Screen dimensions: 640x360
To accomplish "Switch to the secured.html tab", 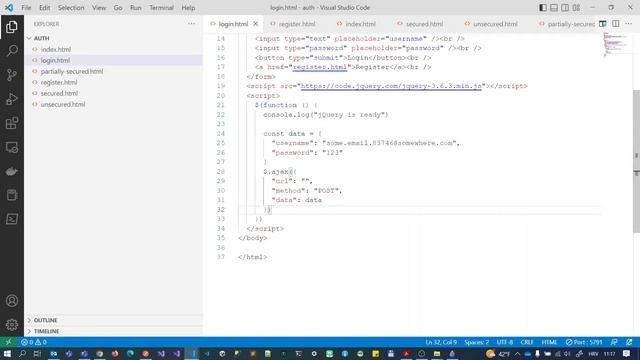I will coord(424,24).
